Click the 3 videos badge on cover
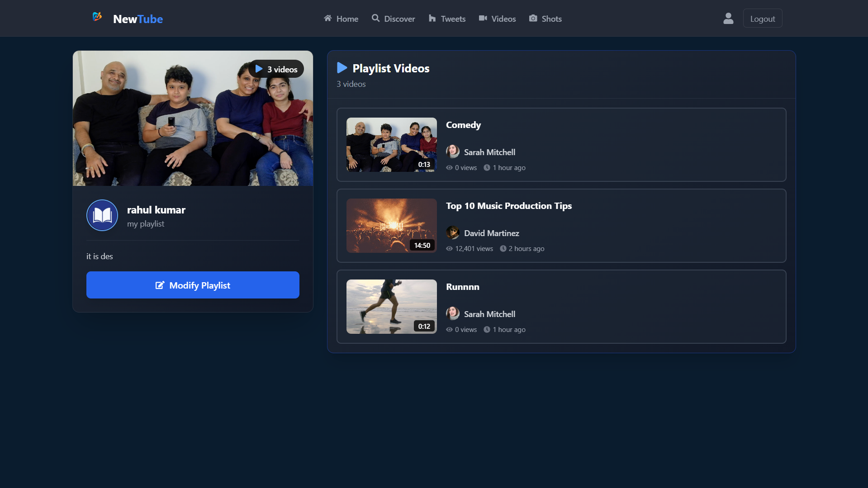This screenshot has width=868, height=488. [276, 69]
